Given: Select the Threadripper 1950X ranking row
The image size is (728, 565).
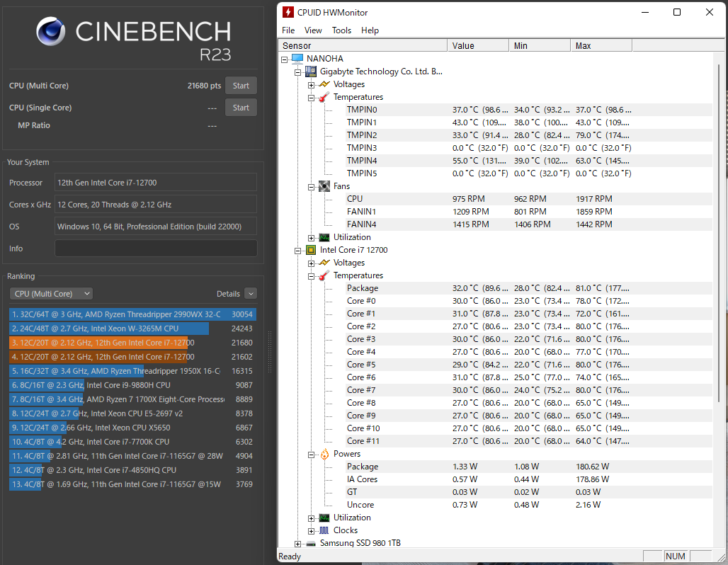Looking at the screenshot, I should point(132,371).
